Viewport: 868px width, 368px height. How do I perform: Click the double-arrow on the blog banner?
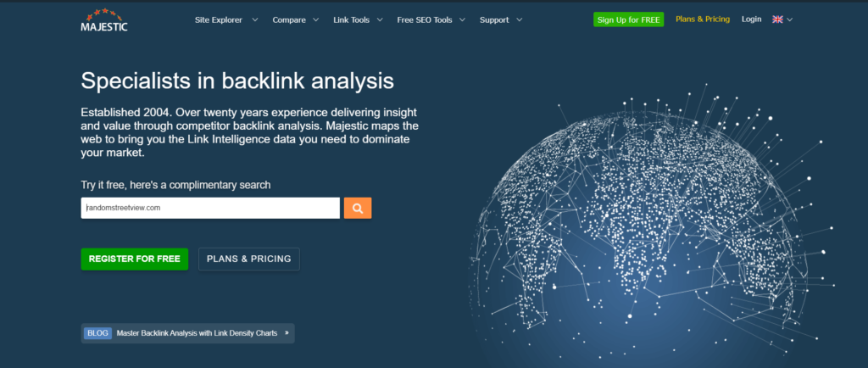pyautogui.click(x=287, y=333)
